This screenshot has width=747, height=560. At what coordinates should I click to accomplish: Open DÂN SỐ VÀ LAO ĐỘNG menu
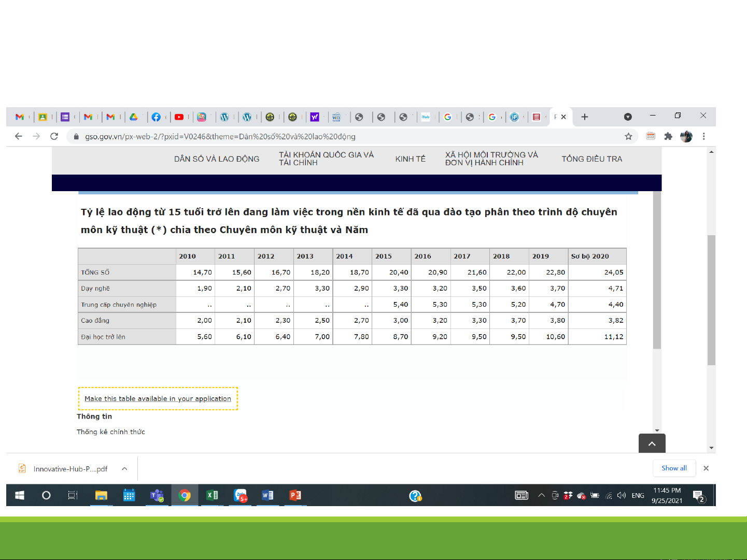tap(217, 159)
